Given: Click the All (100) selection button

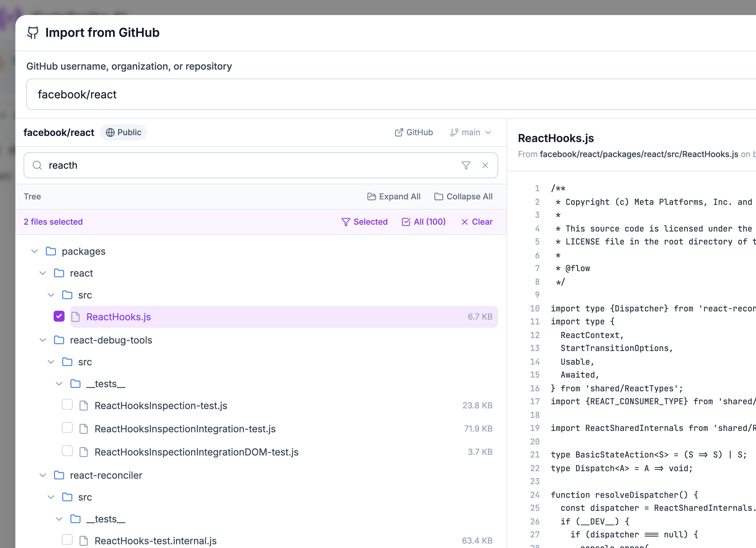Looking at the screenshot, I should click(x=424, y=222).
